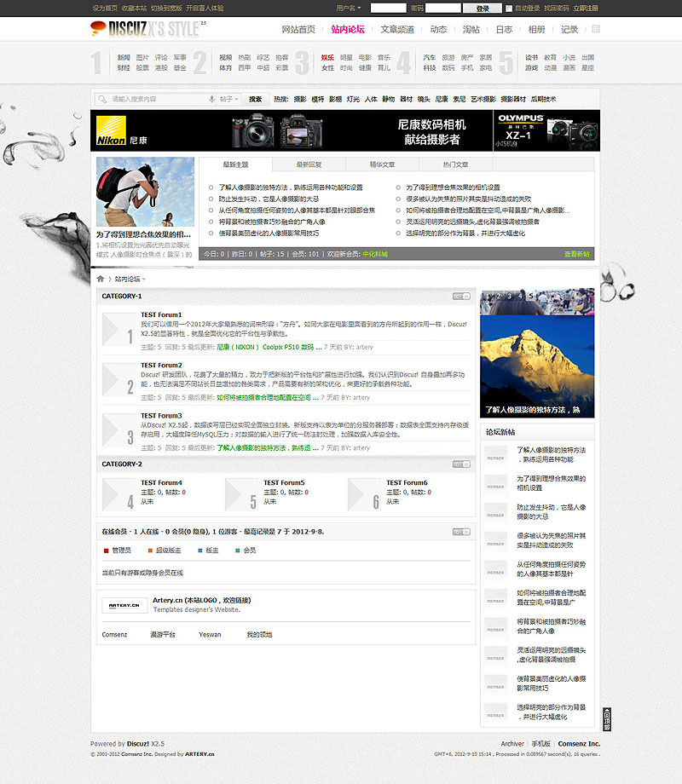
Task: Click 查看新帖 link in the stats bar
Action: click(576, 254)
